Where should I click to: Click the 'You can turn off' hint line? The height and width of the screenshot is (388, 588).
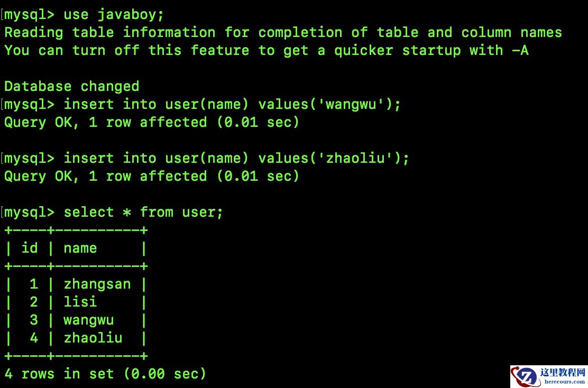coord(266,50)
